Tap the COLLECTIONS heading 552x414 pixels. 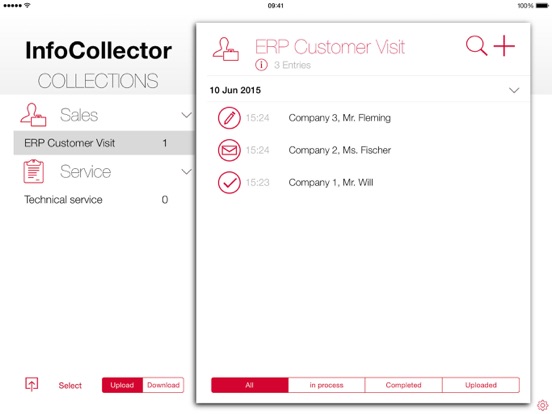[98, 81]
